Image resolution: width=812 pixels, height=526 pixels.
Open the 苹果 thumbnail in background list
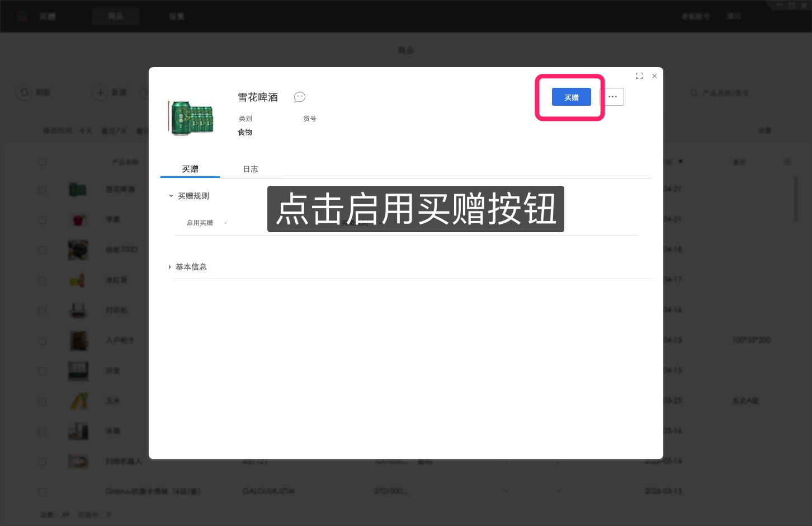pos(78,220)
